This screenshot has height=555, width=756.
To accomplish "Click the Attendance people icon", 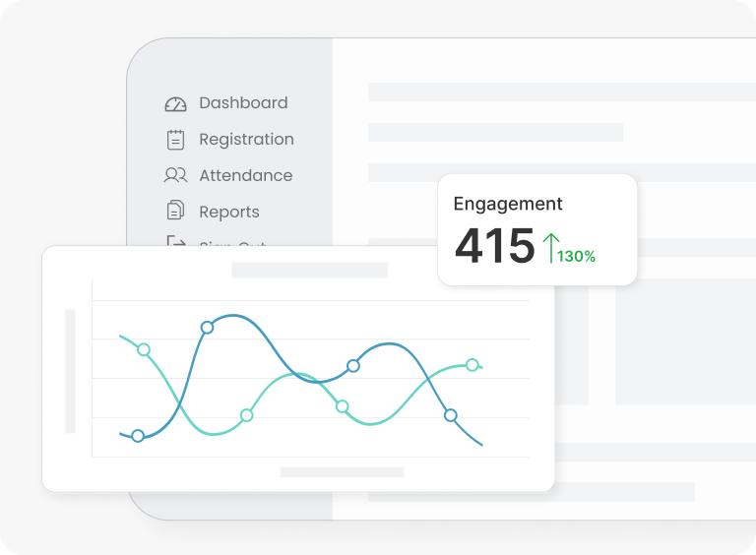I will [x=175, y=175].
